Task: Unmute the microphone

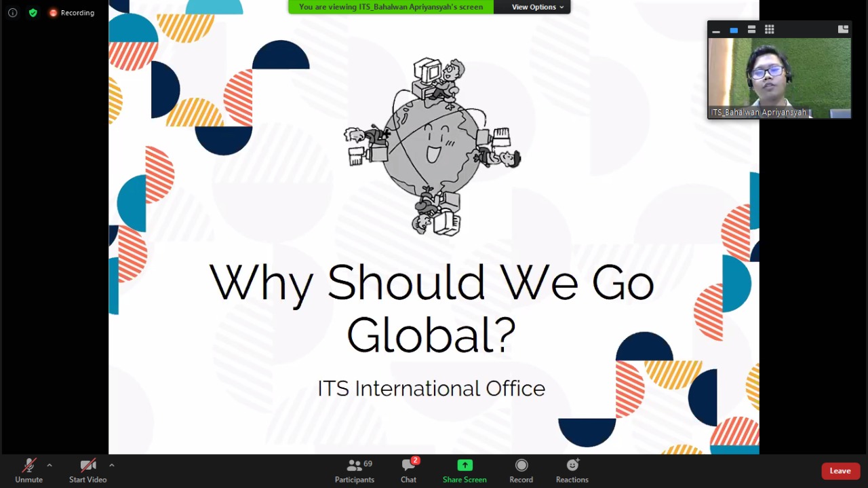Action: (28, 470)
